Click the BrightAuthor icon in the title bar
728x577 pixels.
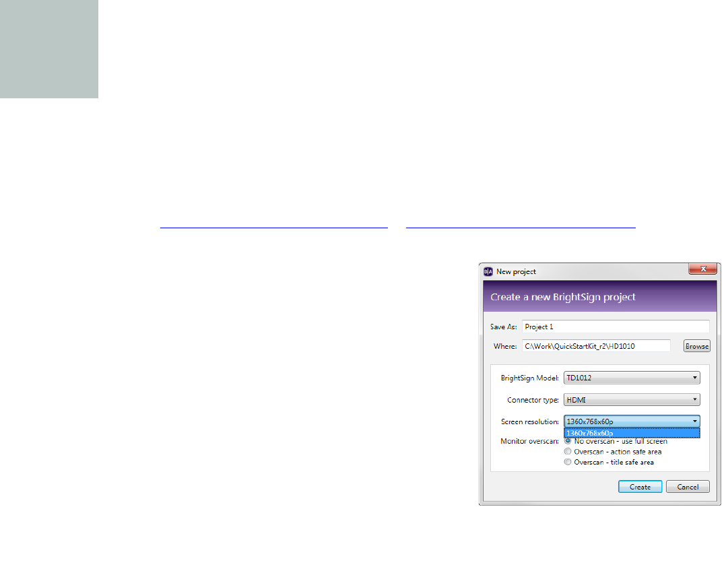(x=488, y=271)
